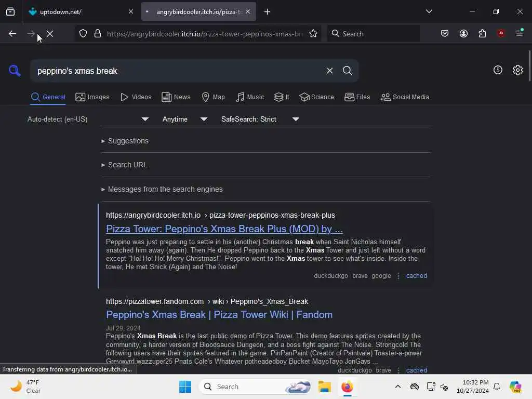
Task: Go back to the previous page
Action: [12, 34]
